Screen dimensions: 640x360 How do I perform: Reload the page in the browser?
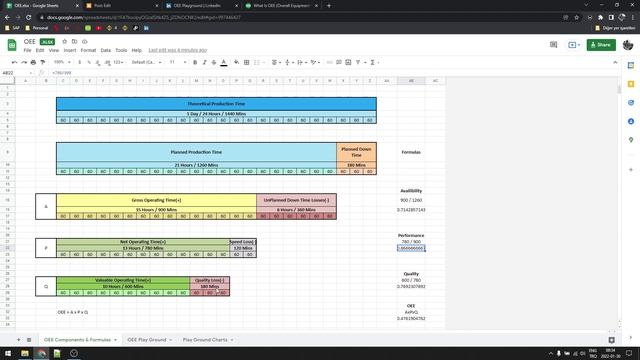coord(29,18)
